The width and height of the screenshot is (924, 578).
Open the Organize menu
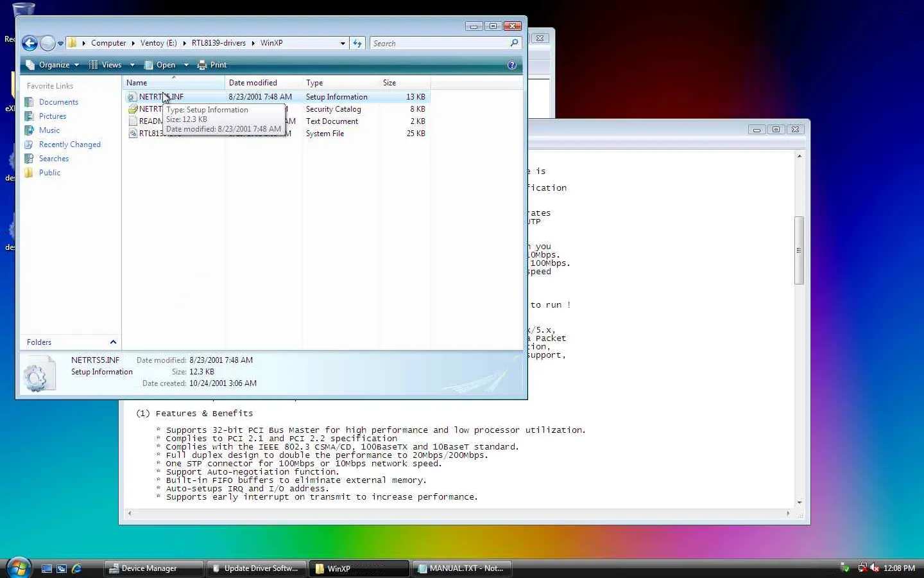pyautogui.click(x=52, y=65)
